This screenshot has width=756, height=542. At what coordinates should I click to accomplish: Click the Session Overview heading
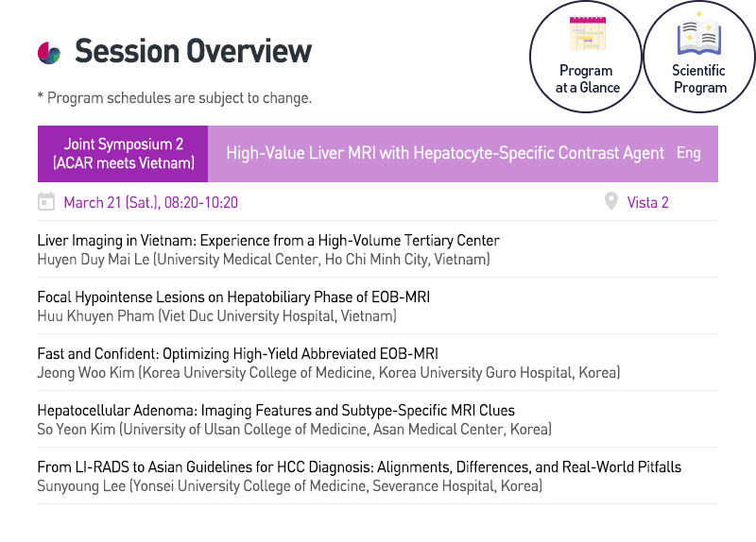pos(193,51)
